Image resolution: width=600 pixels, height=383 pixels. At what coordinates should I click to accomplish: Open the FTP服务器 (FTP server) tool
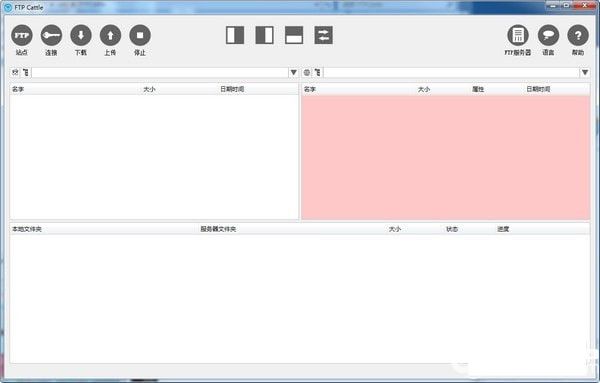coord(518,36)
